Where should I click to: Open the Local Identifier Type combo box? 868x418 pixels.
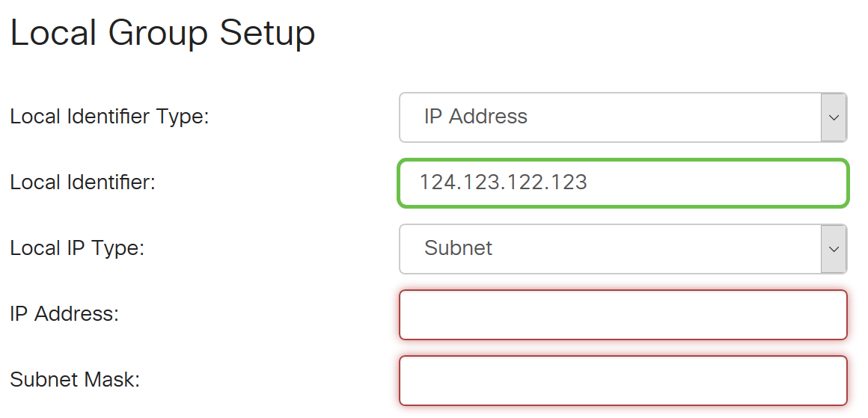610,117
